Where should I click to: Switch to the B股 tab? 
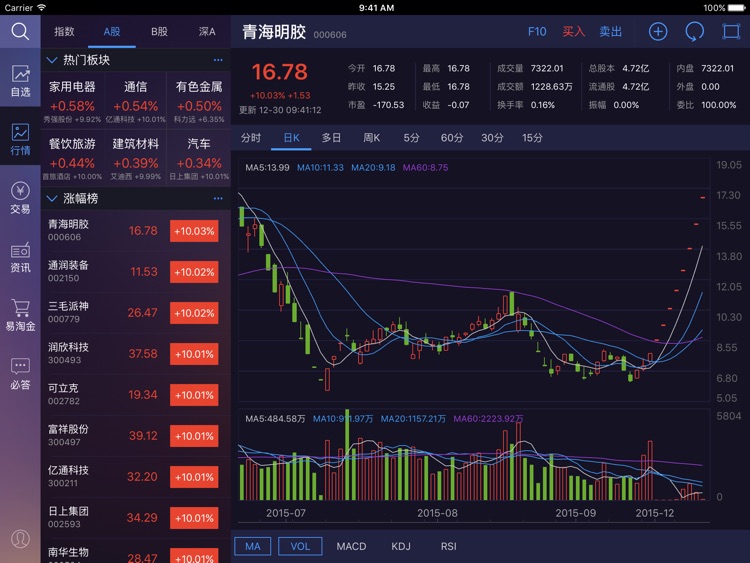point(159,32)
